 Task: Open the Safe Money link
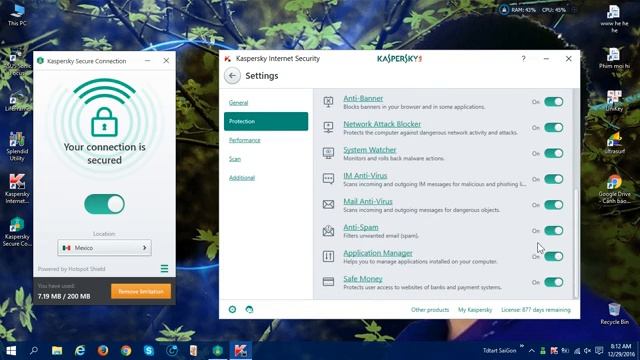(363, 279)
